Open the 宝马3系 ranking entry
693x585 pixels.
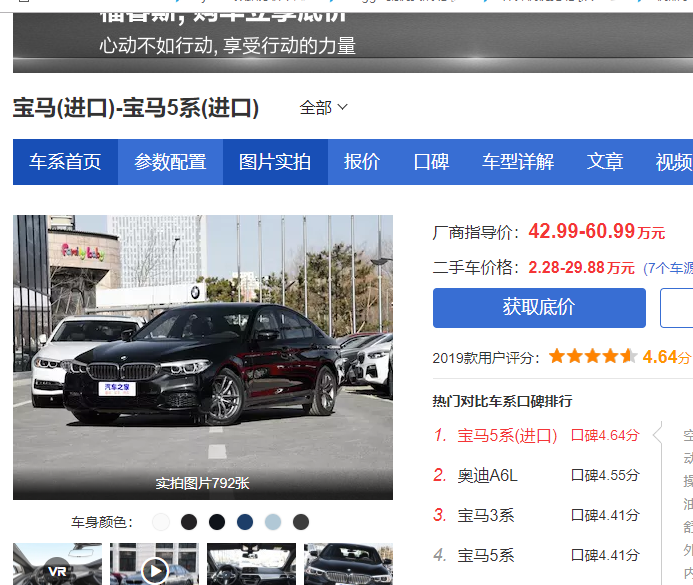[x=486, y=515]
